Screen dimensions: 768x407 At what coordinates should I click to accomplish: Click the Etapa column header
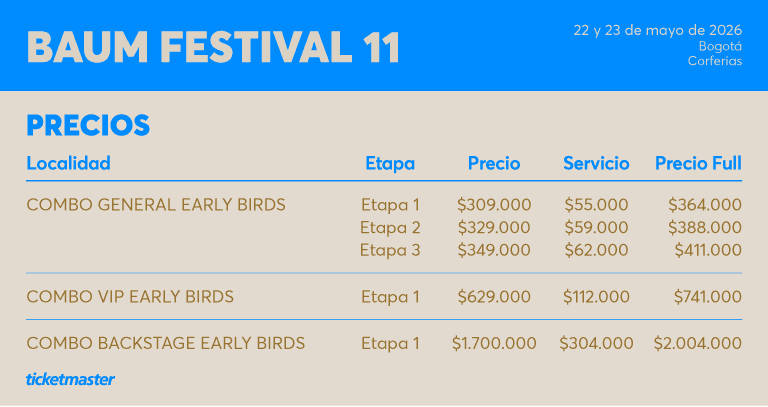pos(390,163)
